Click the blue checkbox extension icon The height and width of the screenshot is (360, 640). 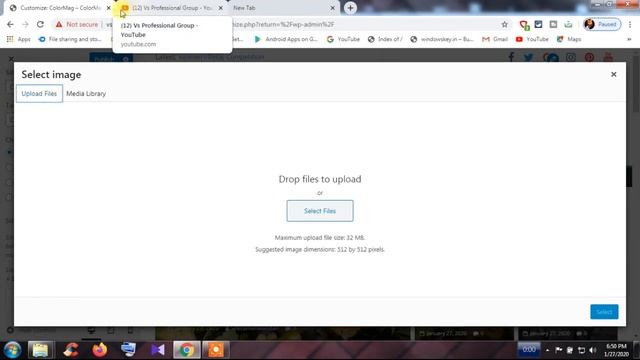(x=538, y=24)
